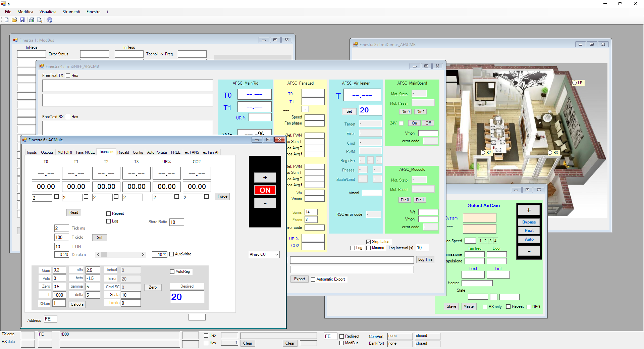Open the Modifica menu
This screenshot has height=349, width=644.
pos(25,12)
